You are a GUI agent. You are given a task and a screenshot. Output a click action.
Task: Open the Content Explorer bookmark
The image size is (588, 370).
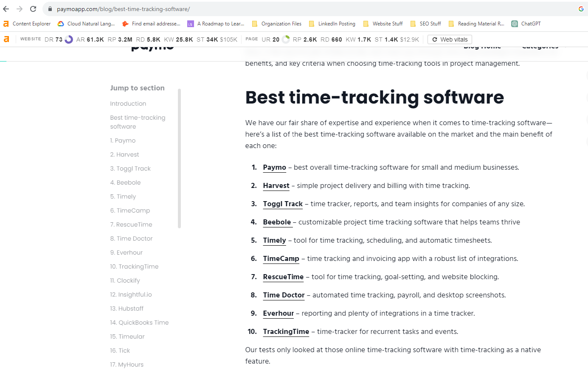[x=27, y=24]
